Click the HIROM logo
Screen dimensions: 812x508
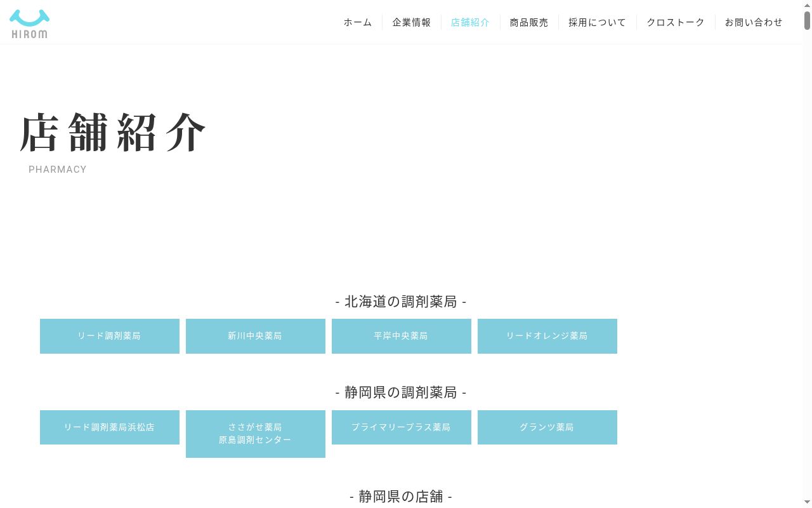pyautogui.click(x=29, y=23)
